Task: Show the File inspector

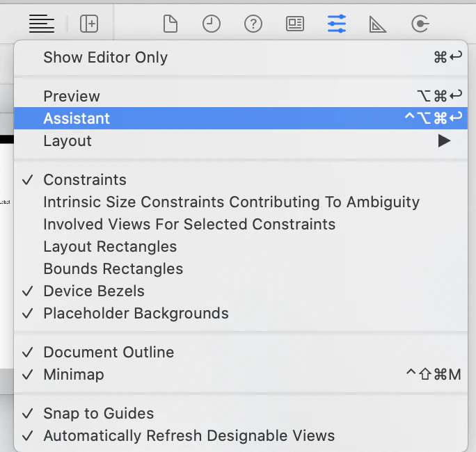Action: (x=170, y=24)
